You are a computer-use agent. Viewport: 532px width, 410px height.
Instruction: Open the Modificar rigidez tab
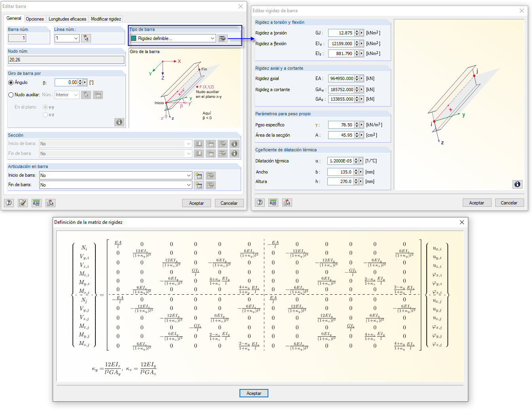[x=106, y=19]
